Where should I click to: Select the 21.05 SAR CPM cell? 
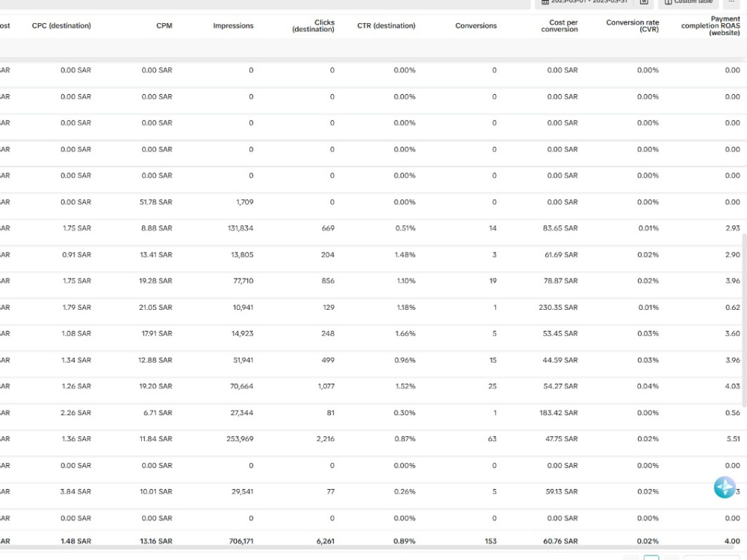tap(156, 308)
